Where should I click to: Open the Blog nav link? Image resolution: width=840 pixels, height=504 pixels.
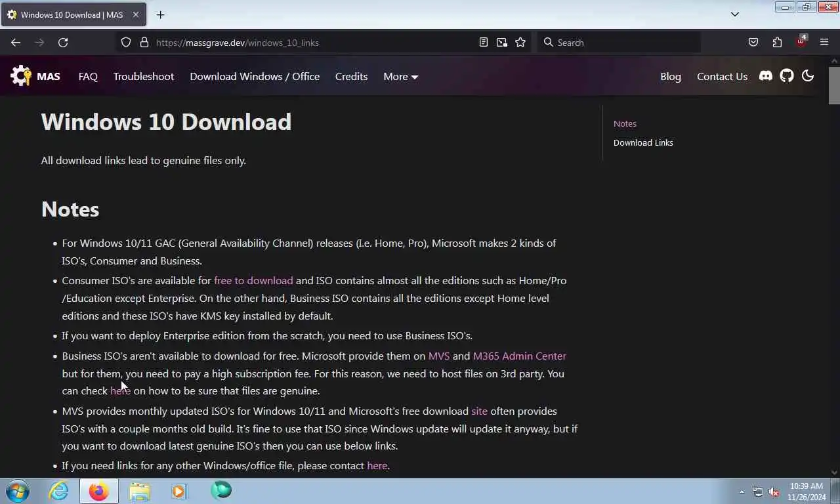[x=671, y=76]
